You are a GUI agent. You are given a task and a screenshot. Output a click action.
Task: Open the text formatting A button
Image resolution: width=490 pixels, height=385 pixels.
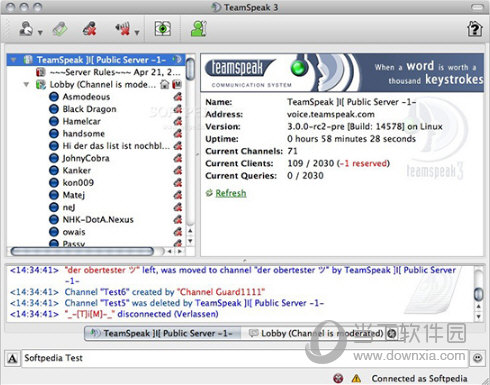(x=12, y=359)
